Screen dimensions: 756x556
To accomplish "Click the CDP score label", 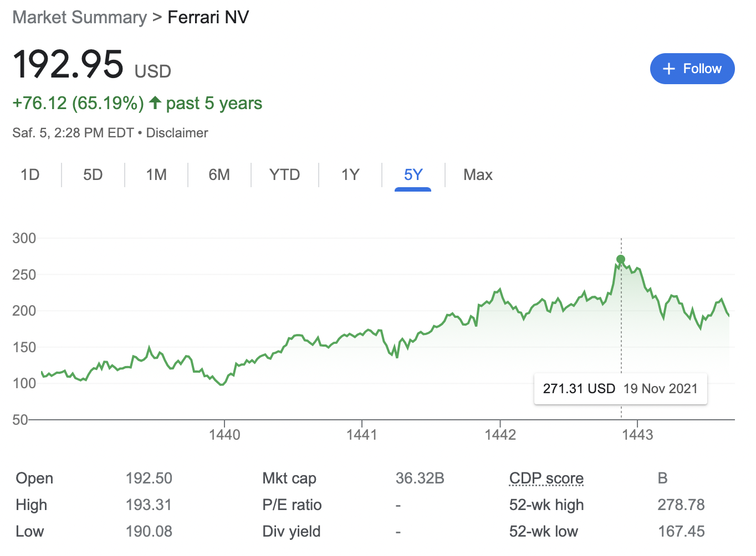I will pos(546,478).
